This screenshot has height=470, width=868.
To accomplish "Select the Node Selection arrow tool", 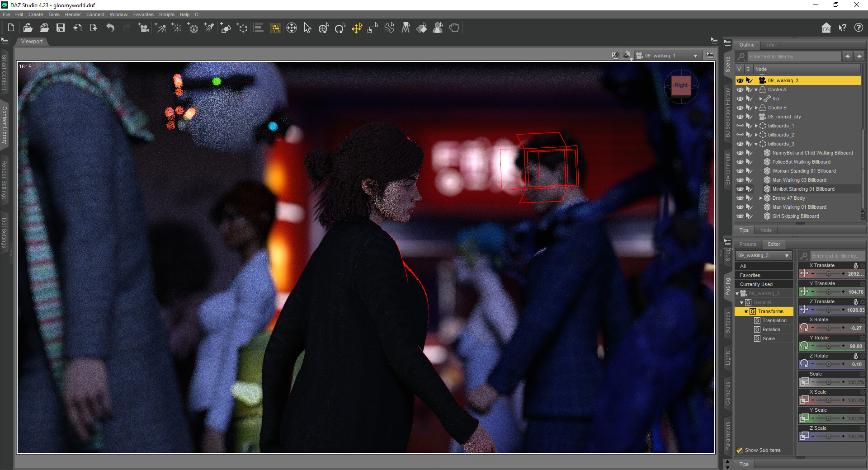I will point(307,28).
